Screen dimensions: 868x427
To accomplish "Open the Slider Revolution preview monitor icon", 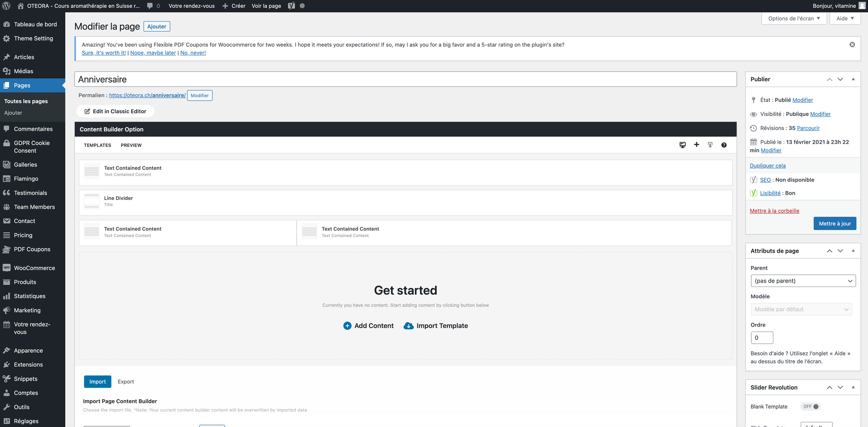I will coord(683,145).
